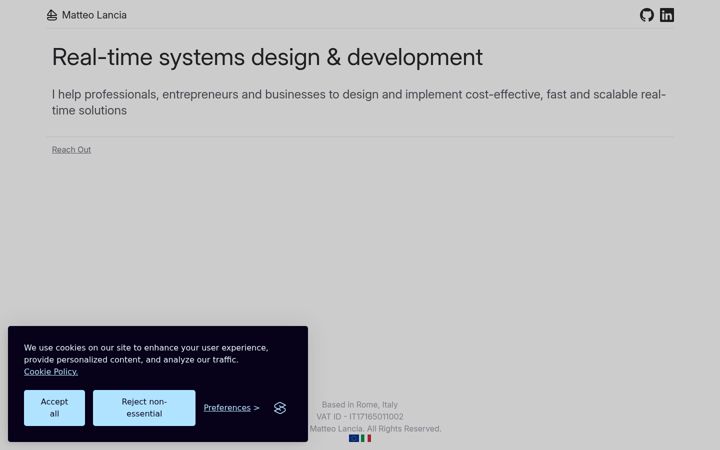Click the cookie consent provider logo icon

[x=280, y=408]
